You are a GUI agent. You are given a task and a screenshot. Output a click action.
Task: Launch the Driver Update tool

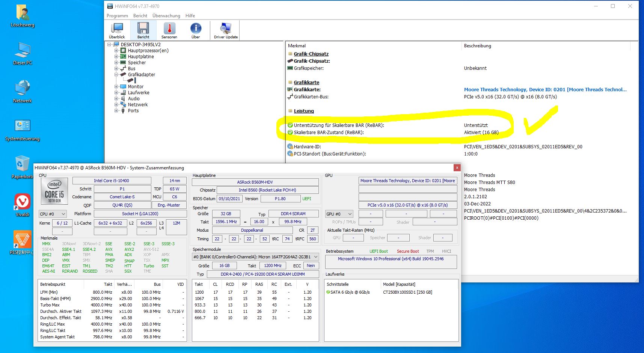pyautogui.click(x=226, y=30)
